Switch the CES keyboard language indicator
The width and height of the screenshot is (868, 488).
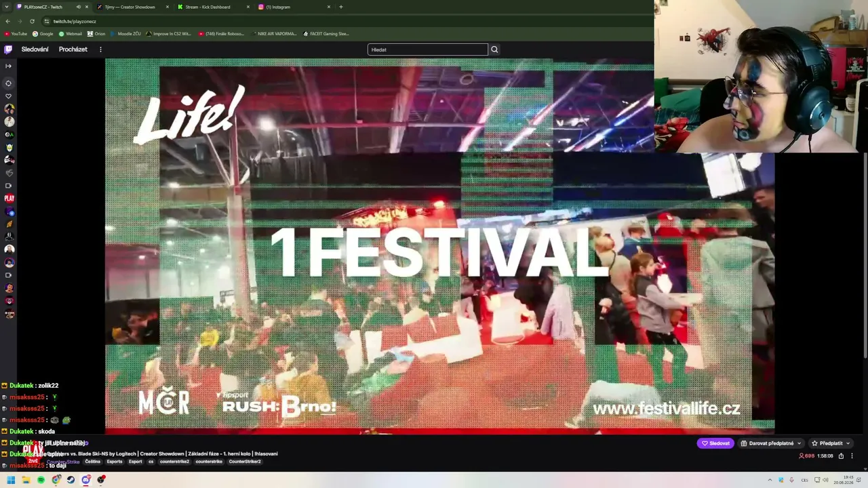point(806,480)
